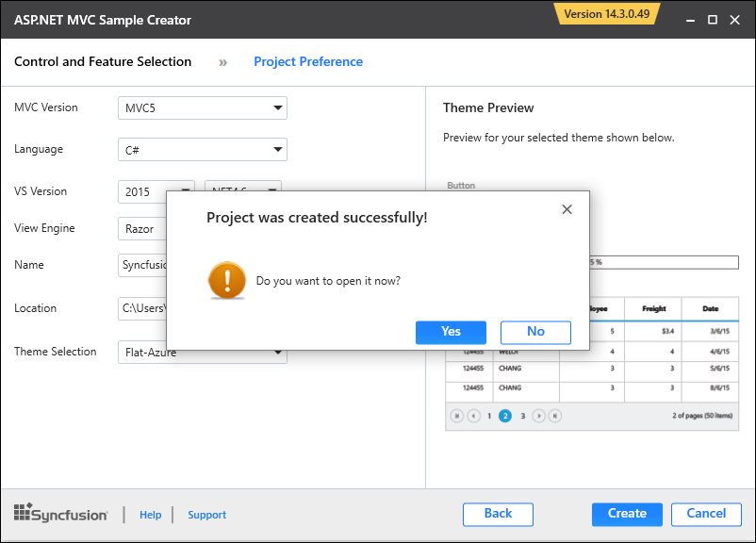Click the previous page arrow in pager
The width and height of the screenshot is (756, 543).
pyautogui.click(x=474, y=415)
